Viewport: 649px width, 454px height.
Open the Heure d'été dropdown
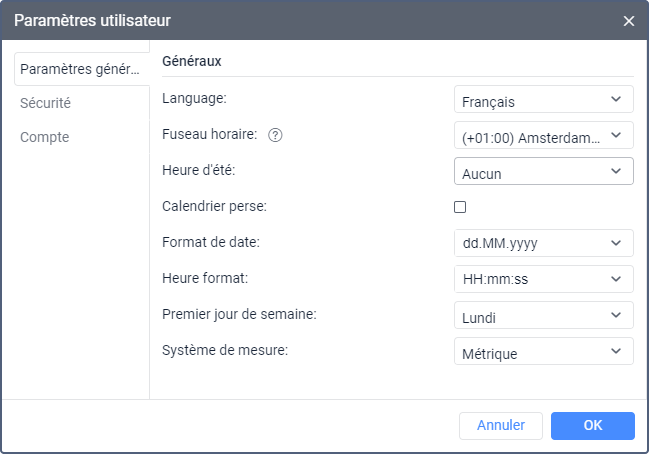pyautogui.click(x=543, y=172)
